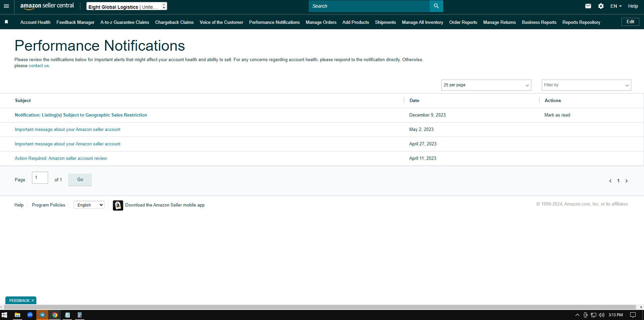
Task: Click the taskbar clock showing 3:13 PM
Action: pyautogui.click(x=616, y=315)
